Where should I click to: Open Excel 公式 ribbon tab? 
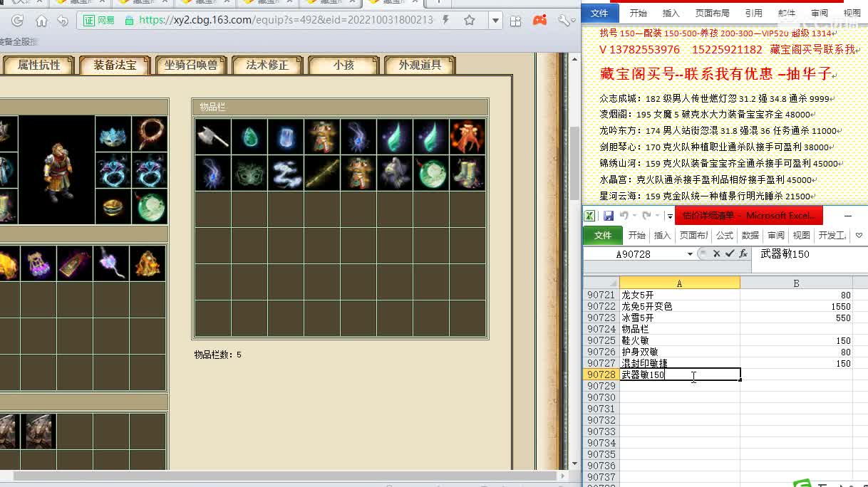point(725,236)
